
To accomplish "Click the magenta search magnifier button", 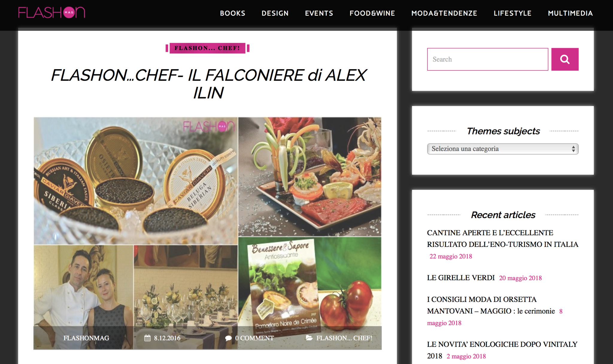I will pos(565,59).
